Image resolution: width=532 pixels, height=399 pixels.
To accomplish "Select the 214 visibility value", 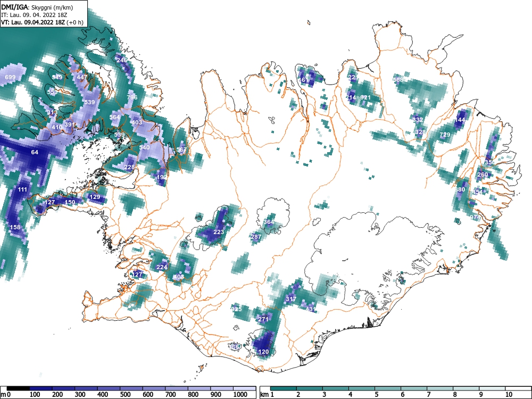I will point(351,97).
